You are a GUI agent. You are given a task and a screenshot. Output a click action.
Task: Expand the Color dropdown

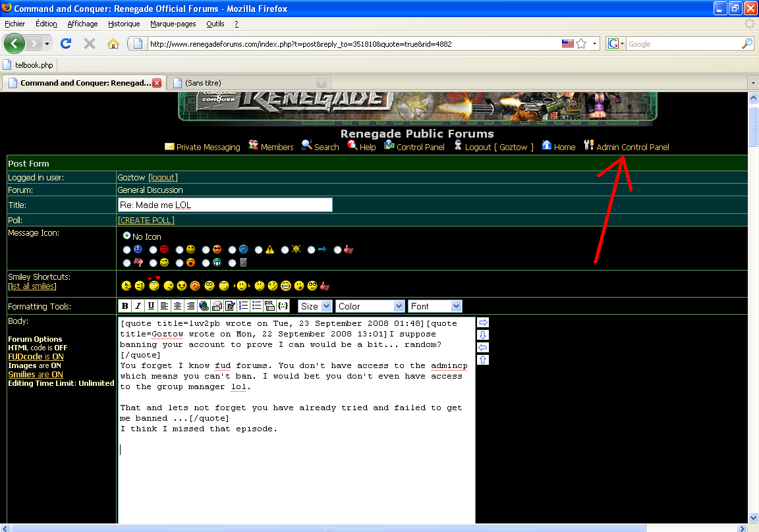(x=370, y=306)
